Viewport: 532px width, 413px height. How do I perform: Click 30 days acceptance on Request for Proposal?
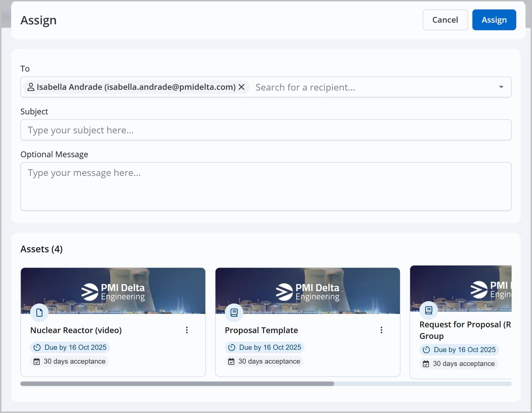coord(459,364)
